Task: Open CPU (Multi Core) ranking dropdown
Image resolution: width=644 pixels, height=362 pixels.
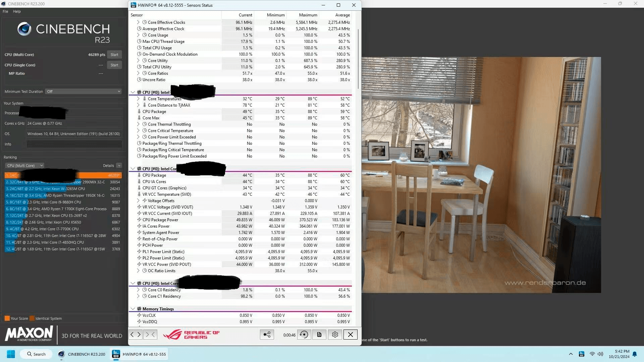Action: (24, 166)
